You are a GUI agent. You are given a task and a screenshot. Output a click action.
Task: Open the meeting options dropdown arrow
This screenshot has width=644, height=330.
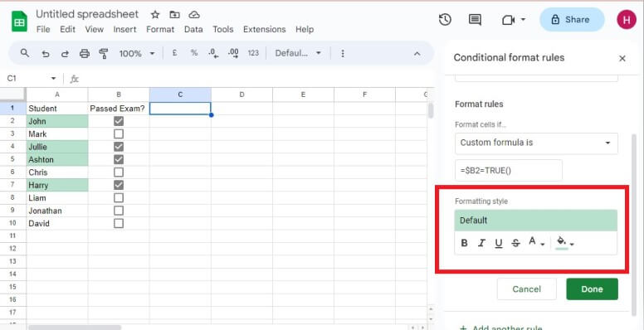click(x=523, y=20)
